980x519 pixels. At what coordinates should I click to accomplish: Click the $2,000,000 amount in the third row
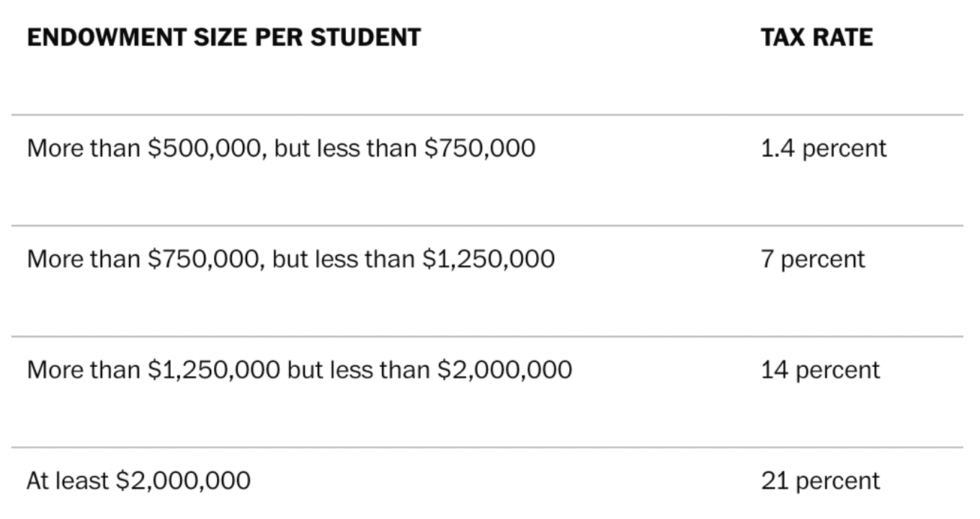click(504, 370)
